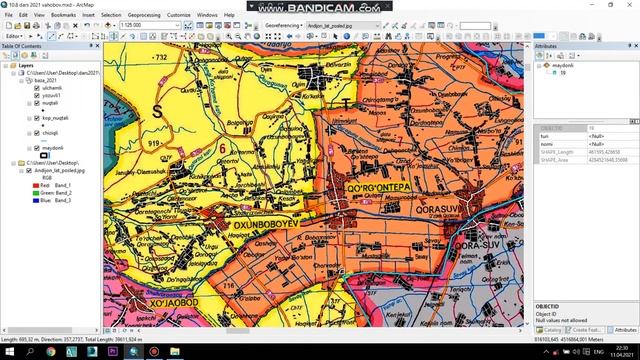This screenshot has height=360, width=640.
Task: Collapse the baza_2021 geodatabase node
Action: coord(22,80)
